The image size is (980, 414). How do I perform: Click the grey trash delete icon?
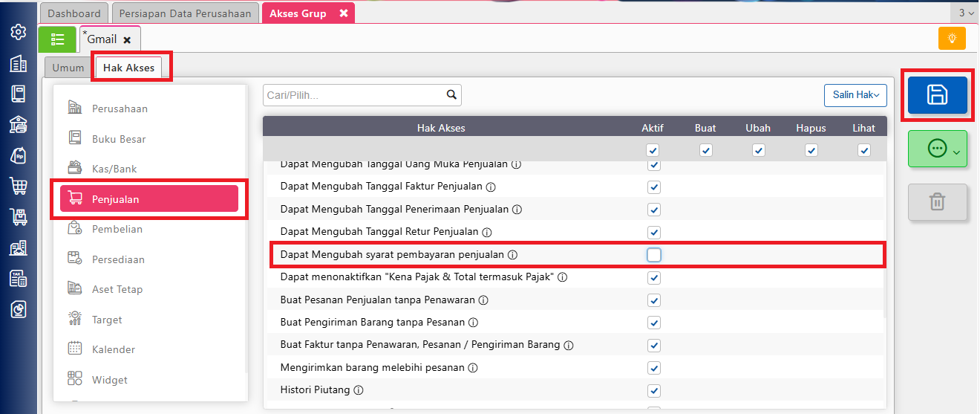[x=937, y=202]
